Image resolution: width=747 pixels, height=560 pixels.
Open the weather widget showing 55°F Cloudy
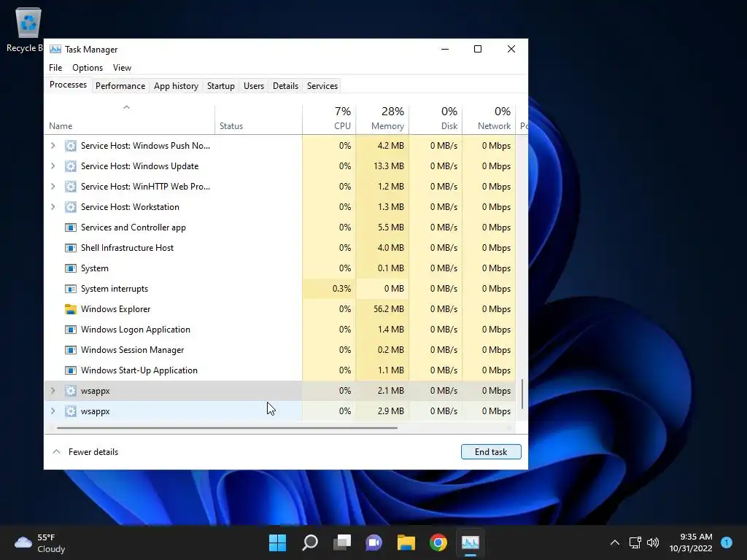[x=39, y=542]
